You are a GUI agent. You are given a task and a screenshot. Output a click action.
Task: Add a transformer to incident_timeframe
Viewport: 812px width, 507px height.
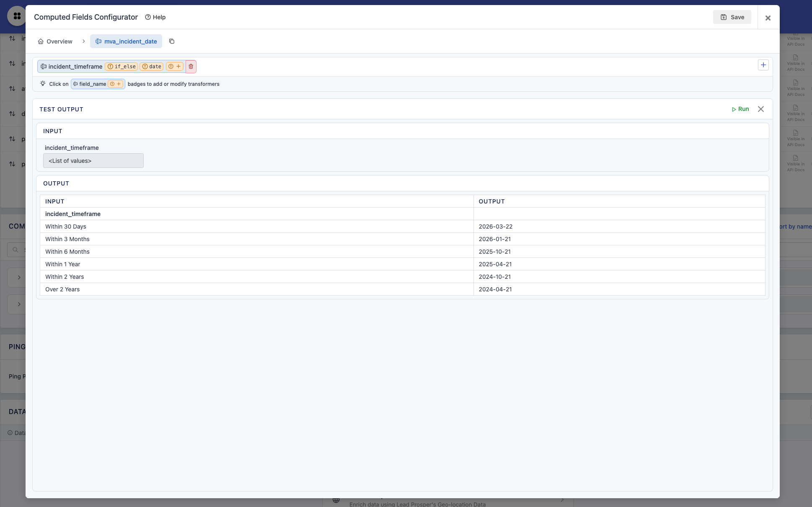[x=175, y=67]
